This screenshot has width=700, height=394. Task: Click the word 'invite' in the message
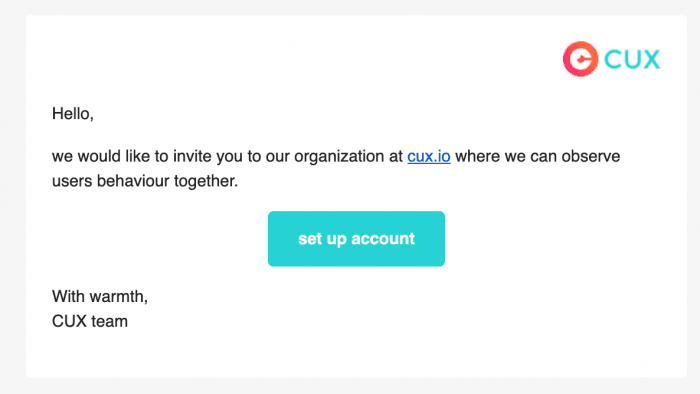pos(192,157)
